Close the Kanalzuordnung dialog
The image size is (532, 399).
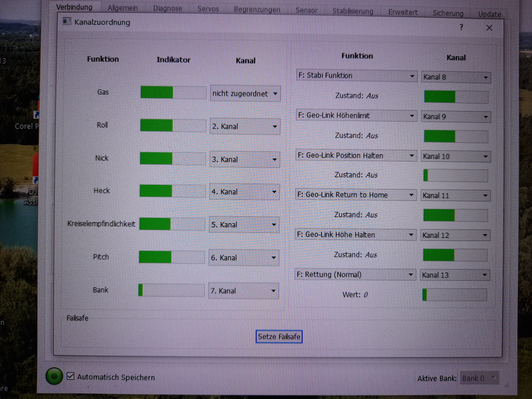click(x=489, y=28)
